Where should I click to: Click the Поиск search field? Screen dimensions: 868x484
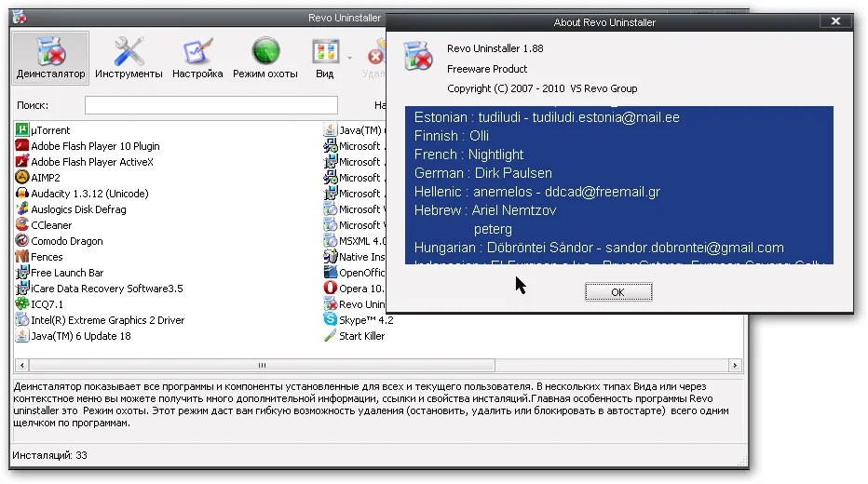pyautogui.click(x=210, y=105)
